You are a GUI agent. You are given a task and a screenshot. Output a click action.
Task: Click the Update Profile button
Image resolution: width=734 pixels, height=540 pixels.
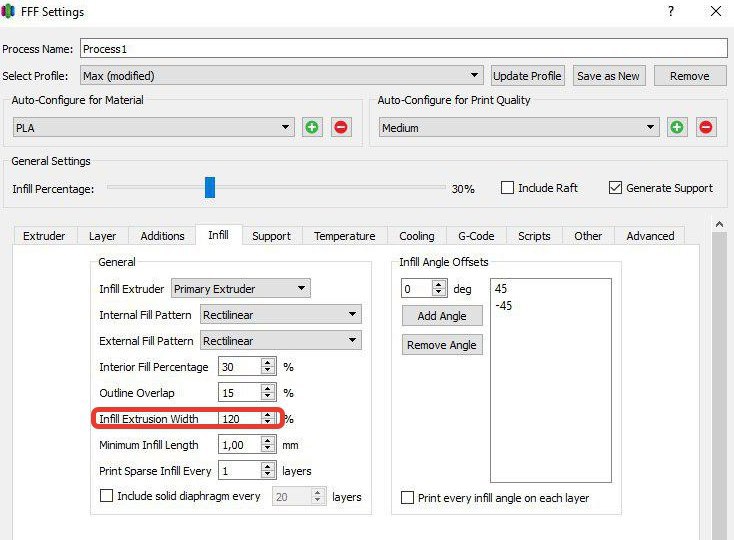(x=527, y=75)
